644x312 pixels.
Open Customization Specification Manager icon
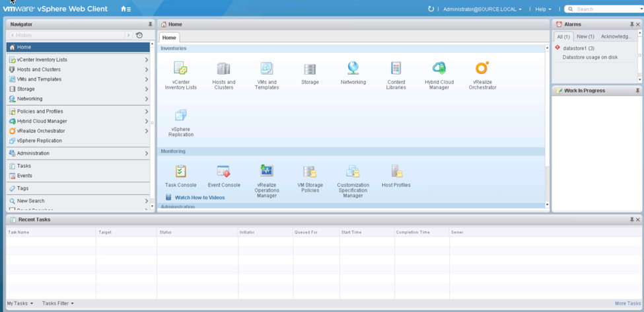click(353, 171)
